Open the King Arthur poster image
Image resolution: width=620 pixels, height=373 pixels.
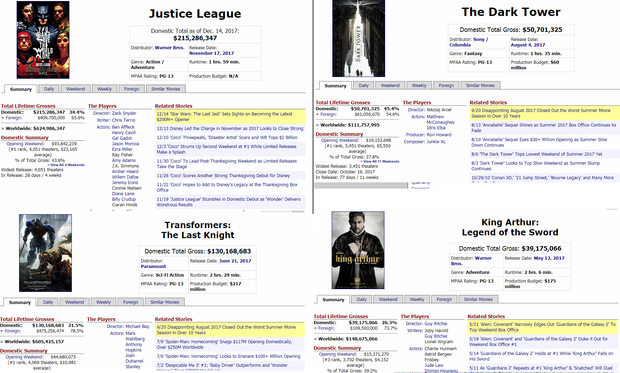coord(358,250)
